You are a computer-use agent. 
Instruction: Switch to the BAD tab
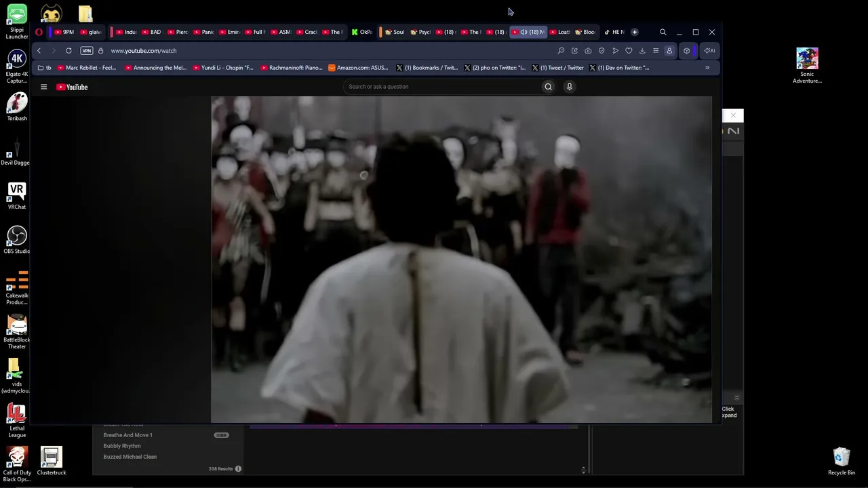(152, 32)
